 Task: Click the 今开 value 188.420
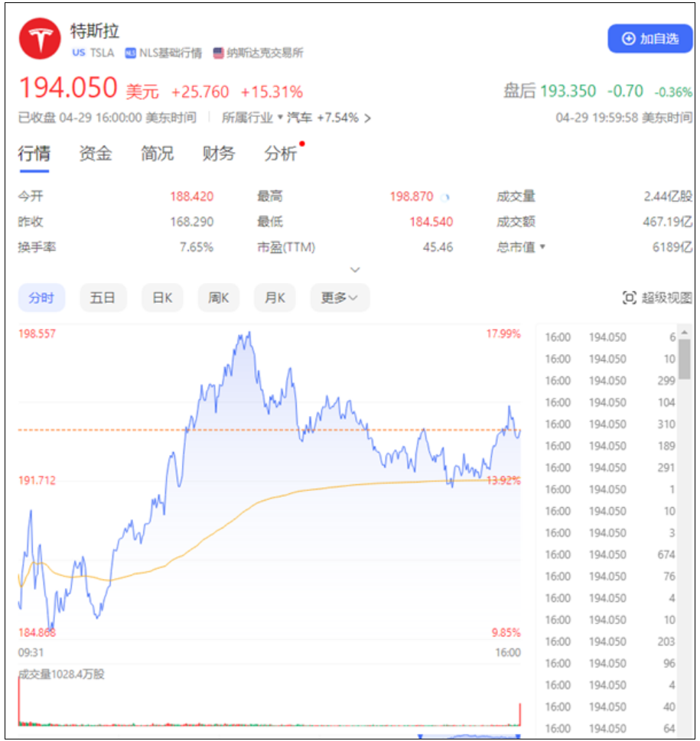tap(192, 196)
